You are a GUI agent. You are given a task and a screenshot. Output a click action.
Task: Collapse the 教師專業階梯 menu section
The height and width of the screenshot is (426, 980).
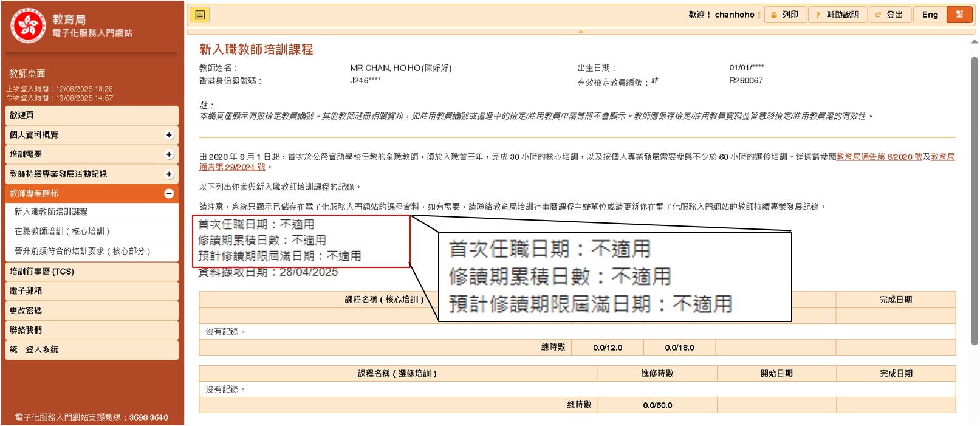click(x=170, y=194)
